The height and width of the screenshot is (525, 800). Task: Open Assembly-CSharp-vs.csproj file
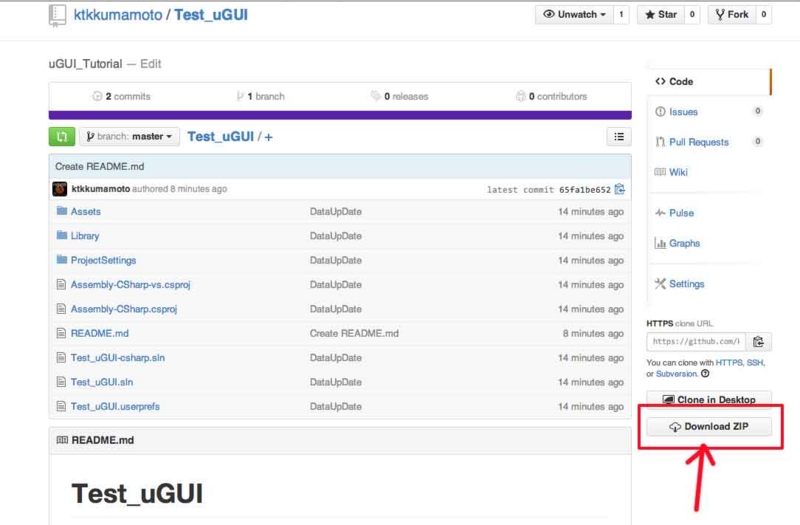click(131, 285)
